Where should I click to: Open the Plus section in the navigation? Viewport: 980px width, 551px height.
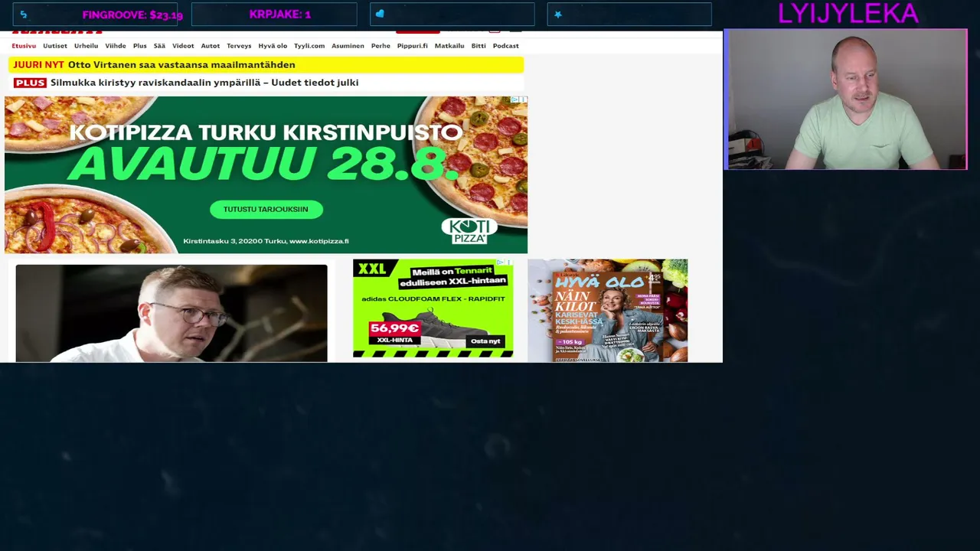tap(139, 46)
